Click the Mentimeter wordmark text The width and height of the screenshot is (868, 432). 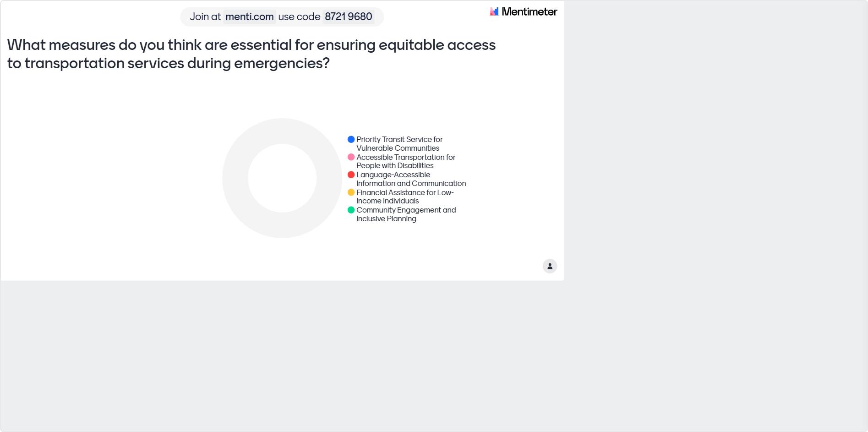(x=529, y=12)
